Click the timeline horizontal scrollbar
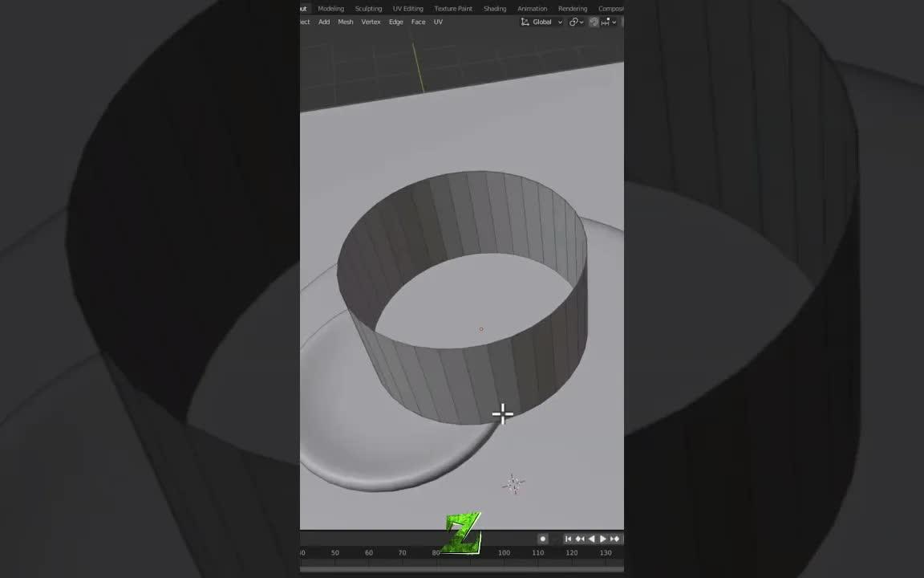924x578 pixels. pos(462,570)
